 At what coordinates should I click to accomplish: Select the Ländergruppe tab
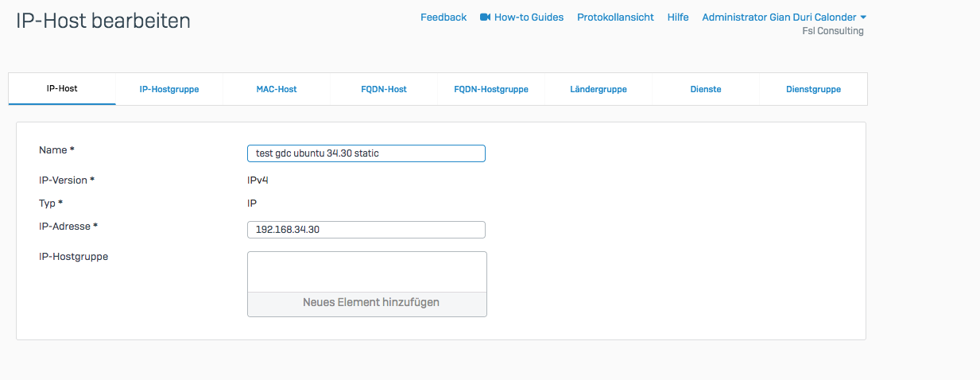[598, 89]
